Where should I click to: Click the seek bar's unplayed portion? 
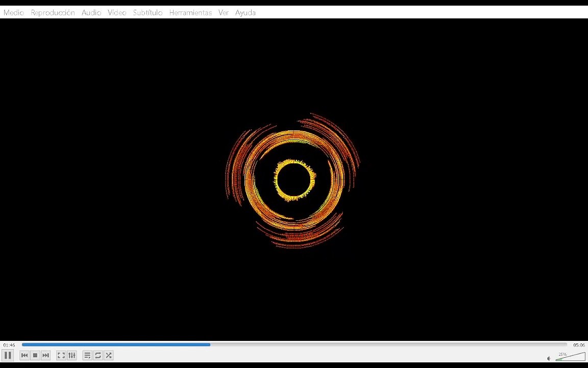388,344
